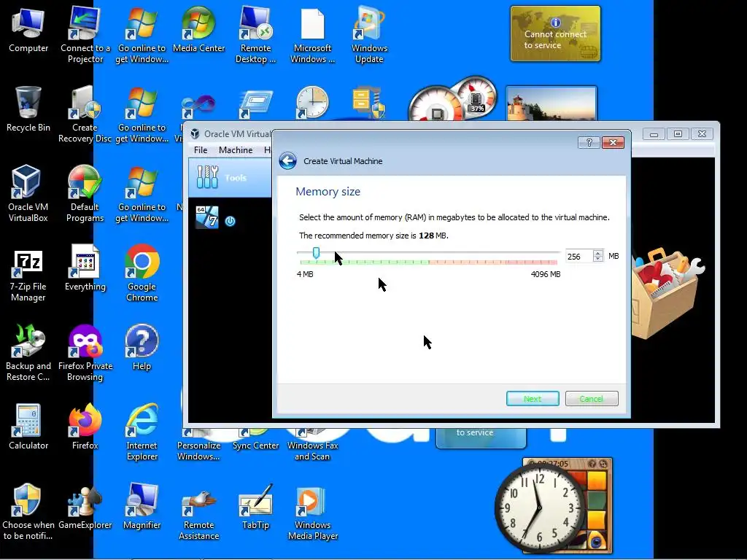Open the Magnifier shortcut
Image resolution: width=747 pixels, height=560 pixels.
pos(142,507)
